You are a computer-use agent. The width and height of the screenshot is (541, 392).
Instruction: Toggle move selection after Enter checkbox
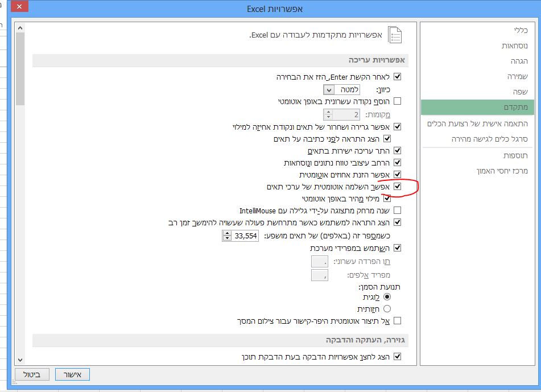pos(398,77)
